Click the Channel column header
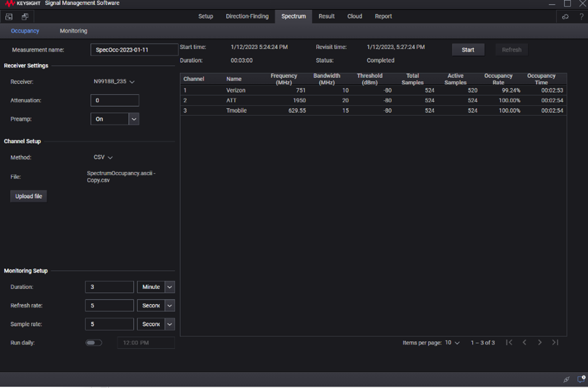 click(x=194, y=79)
